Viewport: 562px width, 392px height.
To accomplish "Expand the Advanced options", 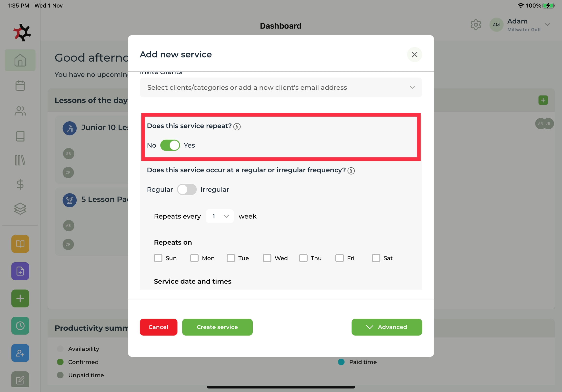I will click(387, 327).
